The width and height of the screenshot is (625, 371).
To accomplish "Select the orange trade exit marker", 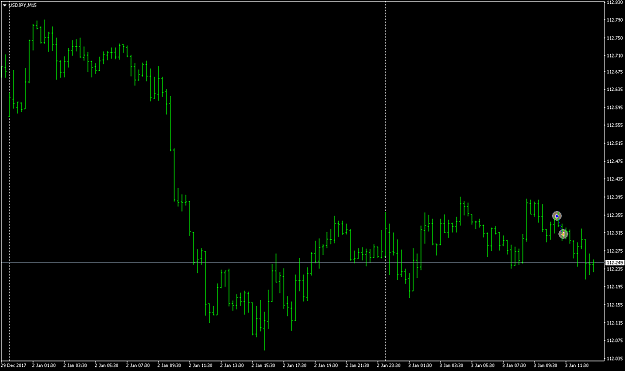I will [563, 234].
